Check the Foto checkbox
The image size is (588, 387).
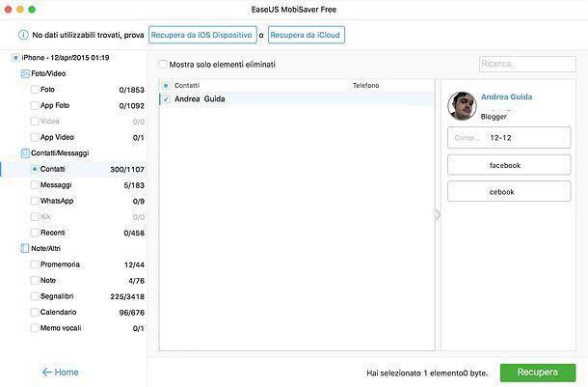(35, 90)
